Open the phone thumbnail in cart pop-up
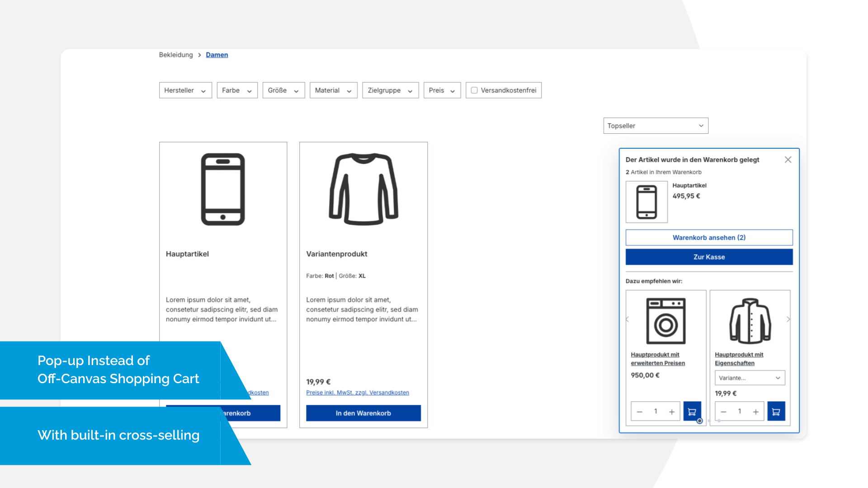 [646, 202]
